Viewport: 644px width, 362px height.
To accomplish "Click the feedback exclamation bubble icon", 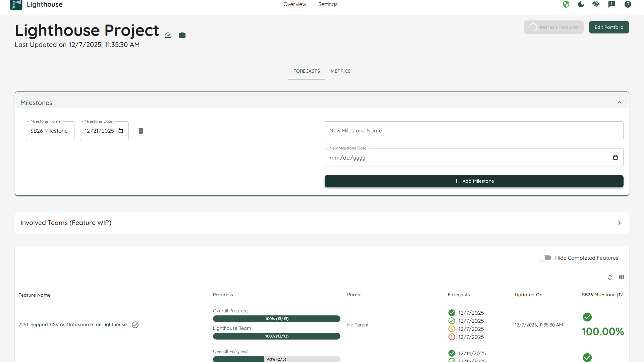I will point(612,4).
